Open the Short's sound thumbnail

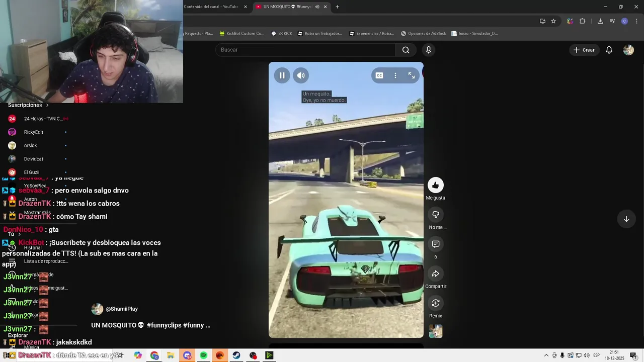point(436,331)
